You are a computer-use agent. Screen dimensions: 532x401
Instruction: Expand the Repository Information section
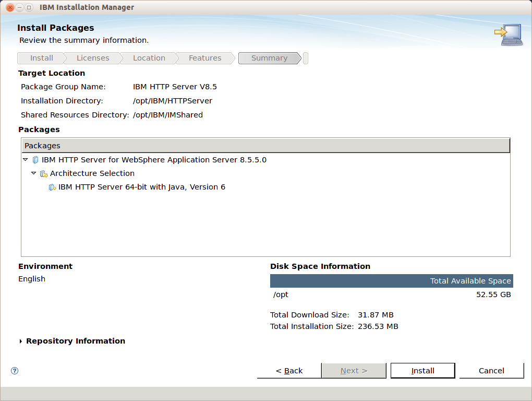(21, 341)
